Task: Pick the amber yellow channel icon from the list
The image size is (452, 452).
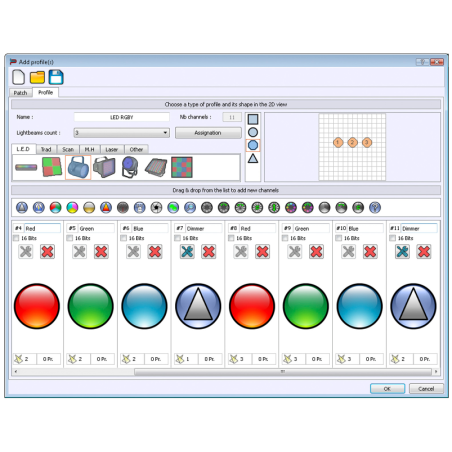Action: tap(89, 207)
